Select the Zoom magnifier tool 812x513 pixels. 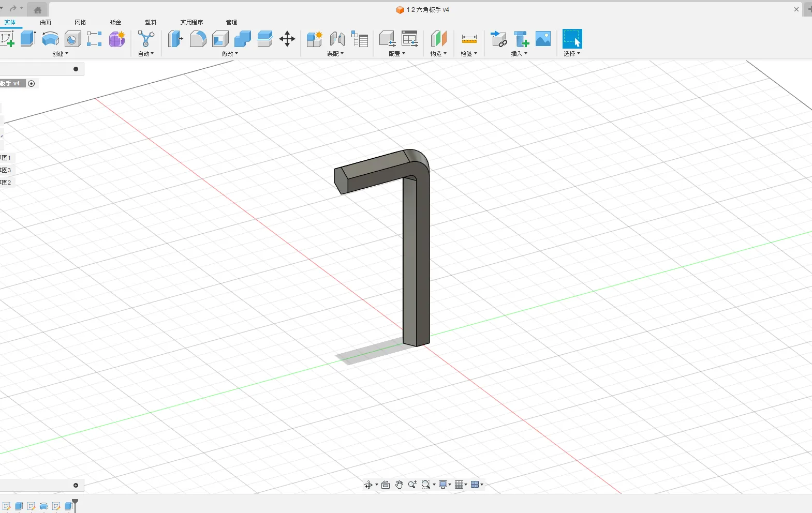(x=412, y=485)
